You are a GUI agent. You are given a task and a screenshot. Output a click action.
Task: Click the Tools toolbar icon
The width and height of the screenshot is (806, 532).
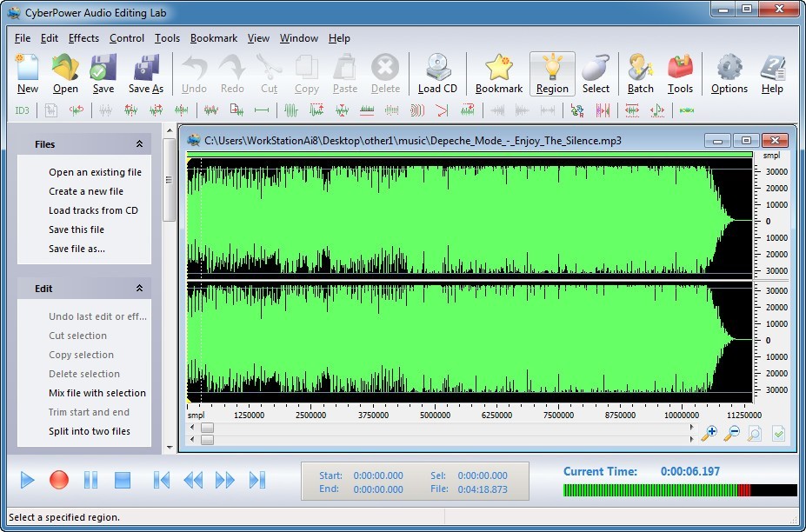point(681,73)
